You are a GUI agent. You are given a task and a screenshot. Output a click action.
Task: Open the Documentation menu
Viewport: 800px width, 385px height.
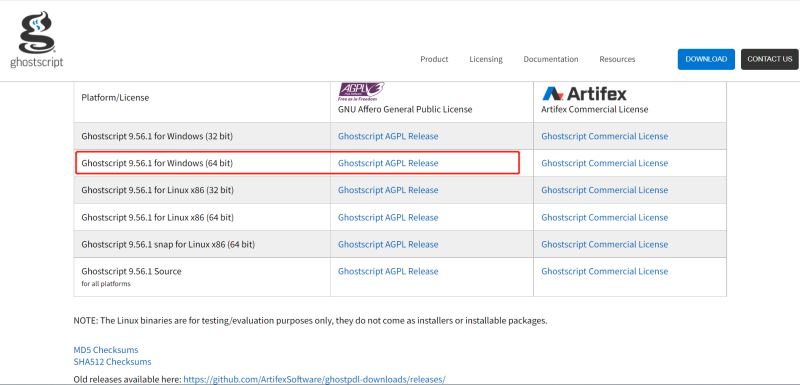pyautogui.click(x=551, y=59)
